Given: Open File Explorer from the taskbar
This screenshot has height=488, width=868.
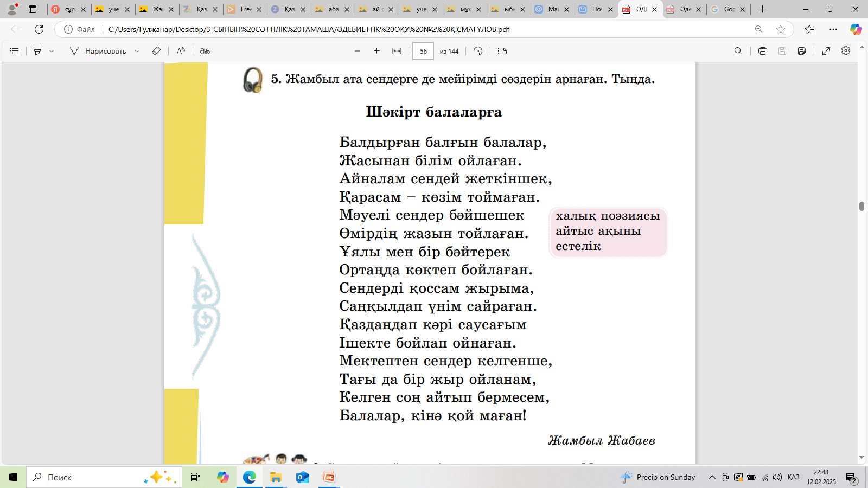Looking at the screenshot, I should tap(276, 477).
